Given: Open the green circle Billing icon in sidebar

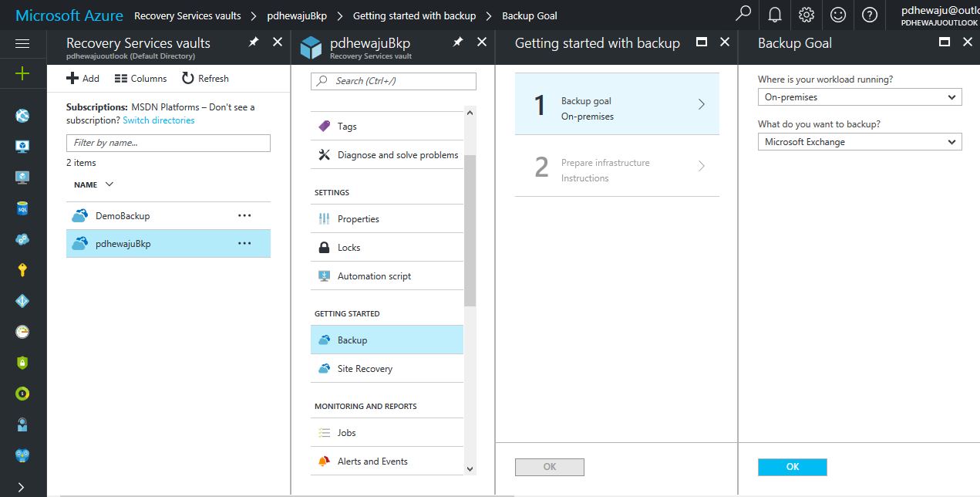Looking at the screenshot, I should pyautogui.click(x=22, y=394).
